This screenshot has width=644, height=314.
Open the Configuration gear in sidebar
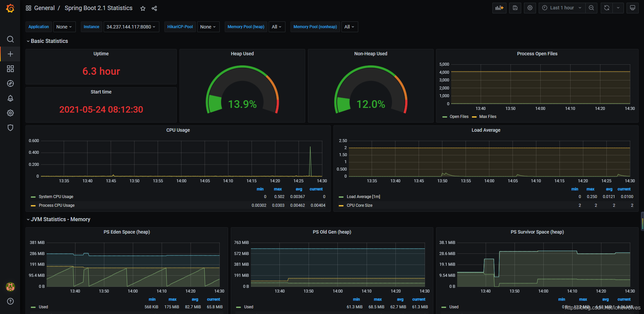(x=10, y=113)
